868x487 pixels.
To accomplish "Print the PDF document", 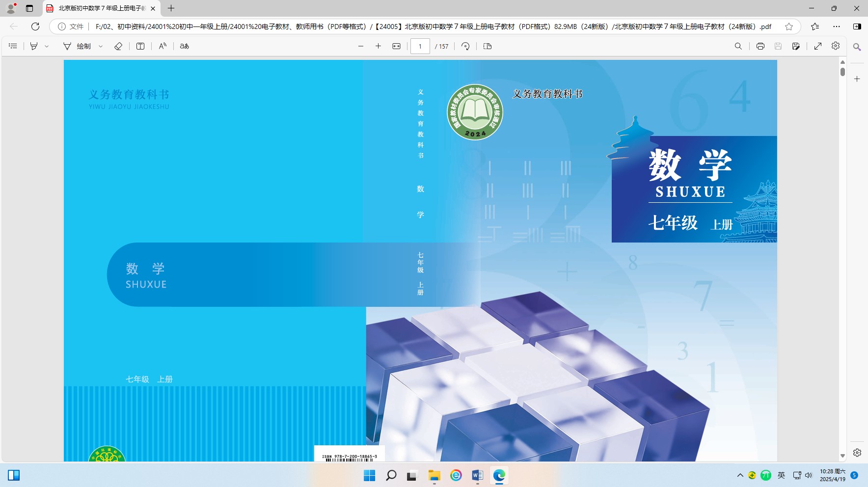I will (x=760, y=46).
